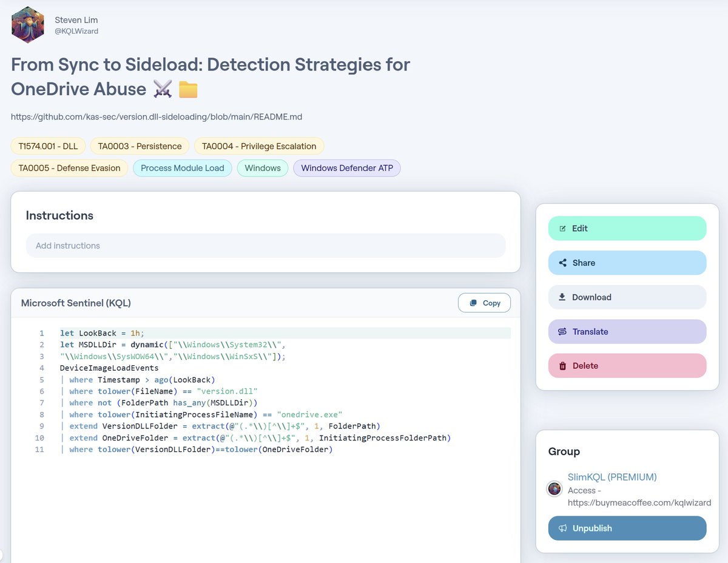Click line number 1 in code gutter
728x563 pixels.
(42, 333)
